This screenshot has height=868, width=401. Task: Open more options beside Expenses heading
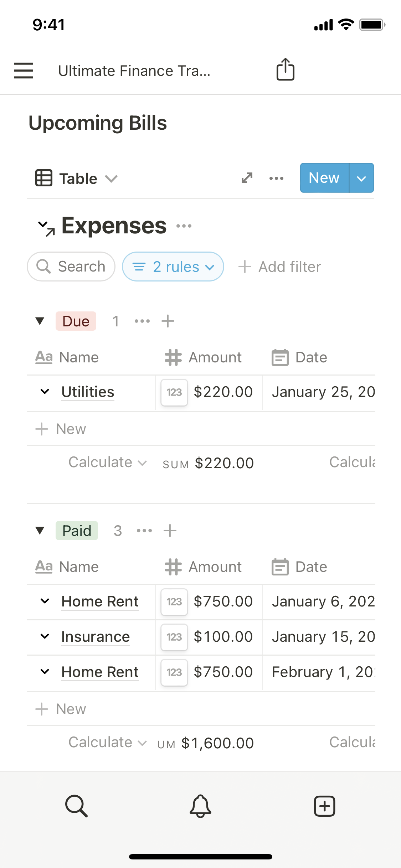pyautogui.click(x=184, y=226)
